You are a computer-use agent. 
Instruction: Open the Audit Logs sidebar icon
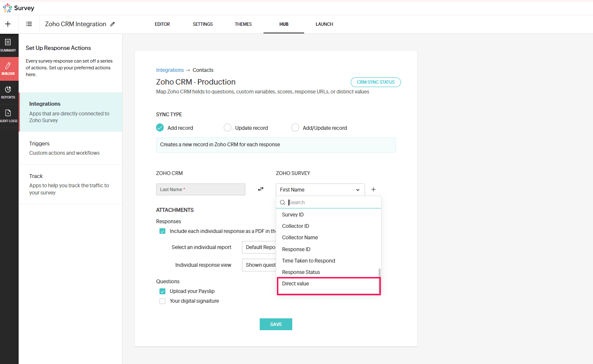pyautogui.click(x=8, y=116)
